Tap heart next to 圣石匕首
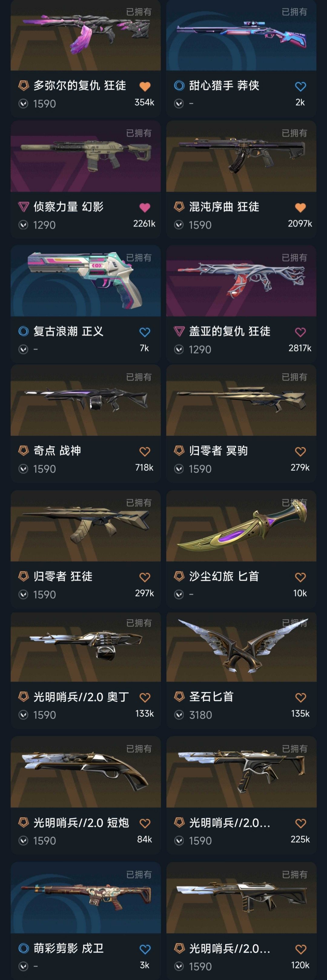Screen dimensions: 327x980 pyautogui.click(x=300, y=697)
